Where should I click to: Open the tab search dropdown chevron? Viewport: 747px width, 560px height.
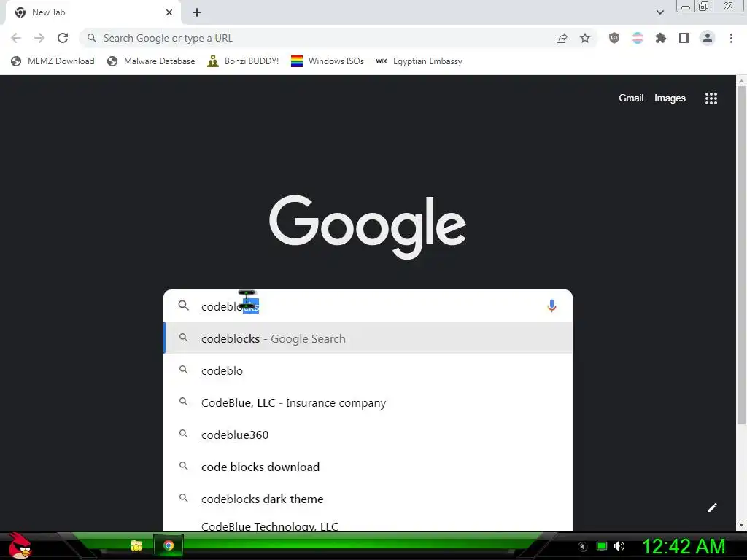click(659, 12)
